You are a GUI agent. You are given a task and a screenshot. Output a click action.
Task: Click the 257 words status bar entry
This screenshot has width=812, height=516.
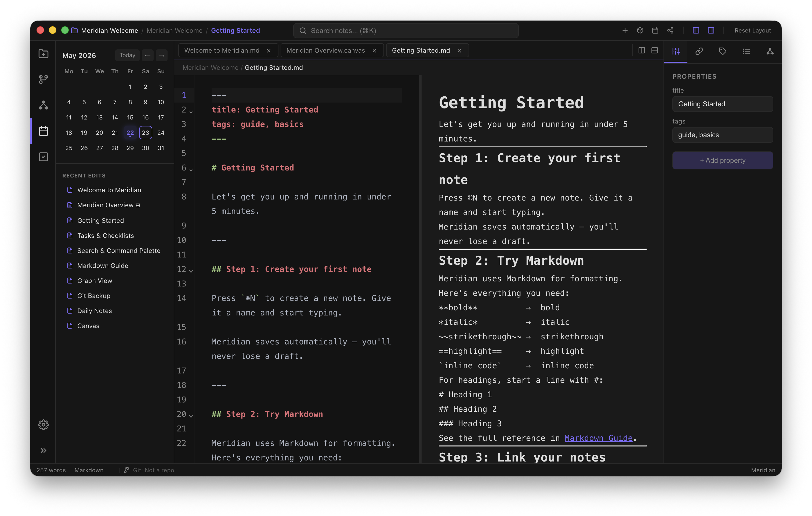51,470
